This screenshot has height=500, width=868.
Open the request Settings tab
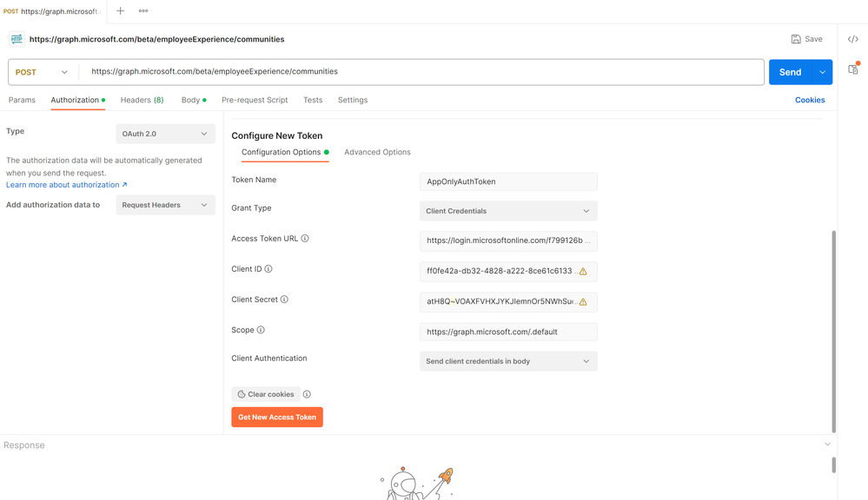point(353,100)
